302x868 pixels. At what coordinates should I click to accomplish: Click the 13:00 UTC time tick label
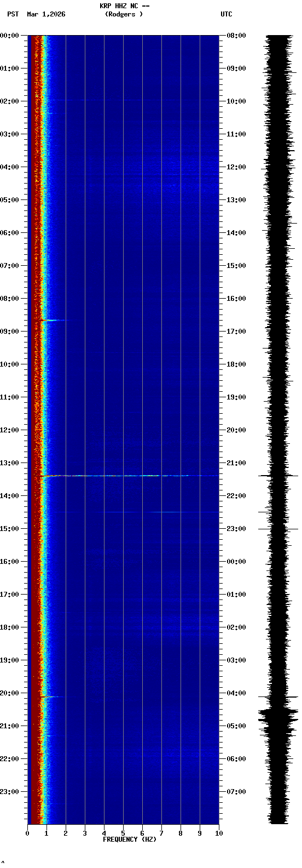[236, 200]
